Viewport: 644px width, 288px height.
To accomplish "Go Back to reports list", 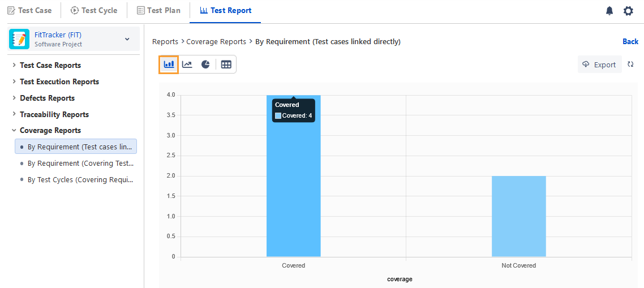I will (630, 41).
